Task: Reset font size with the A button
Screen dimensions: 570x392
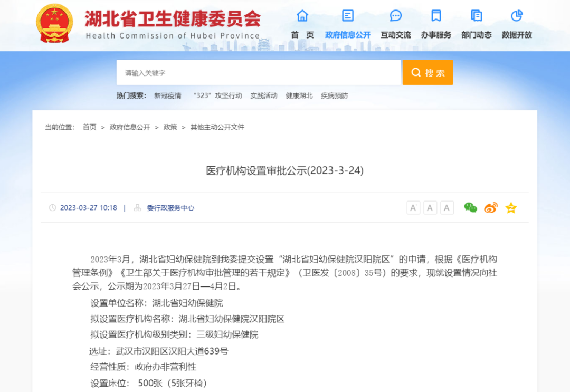Action: (x=447, y=207)
